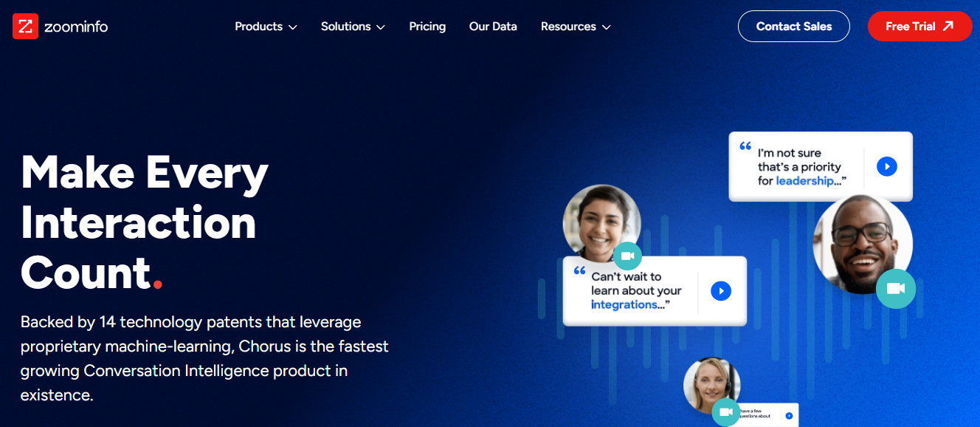
Task: Click the red ZoomInfo Z logo icon
Action: click(25, 27)
